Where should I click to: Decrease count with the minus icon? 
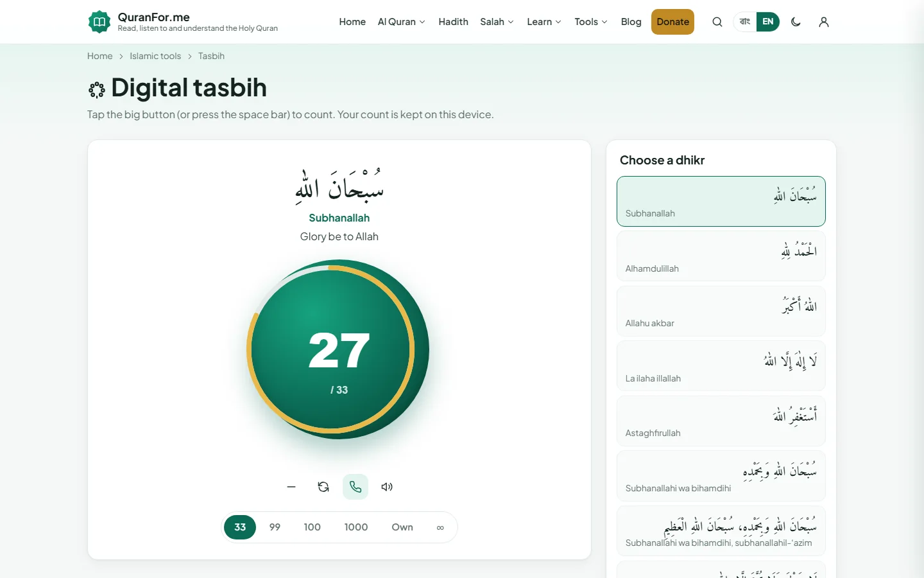[x=291, y=487]
